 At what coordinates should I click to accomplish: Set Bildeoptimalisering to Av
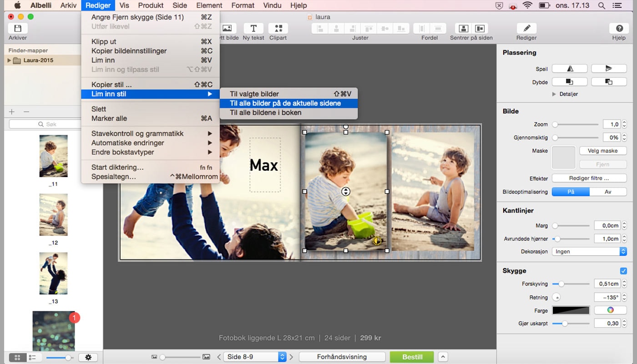click(608, 192)
